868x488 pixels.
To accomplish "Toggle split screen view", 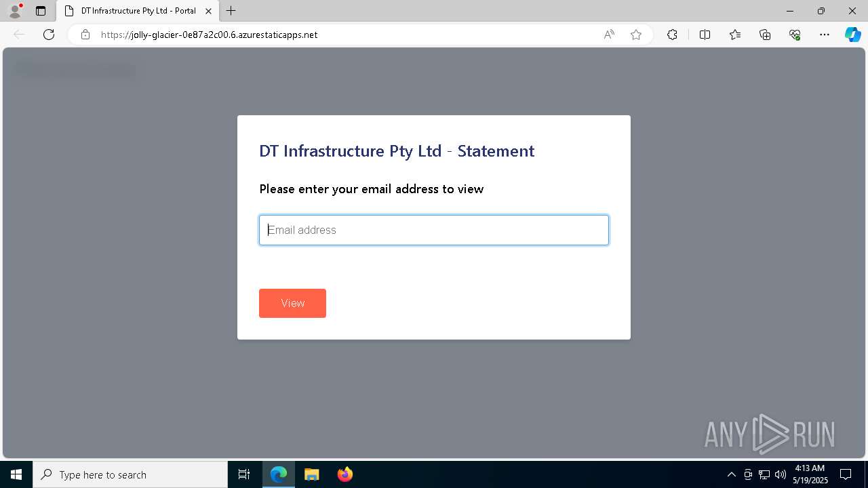I will pos(705,35).
